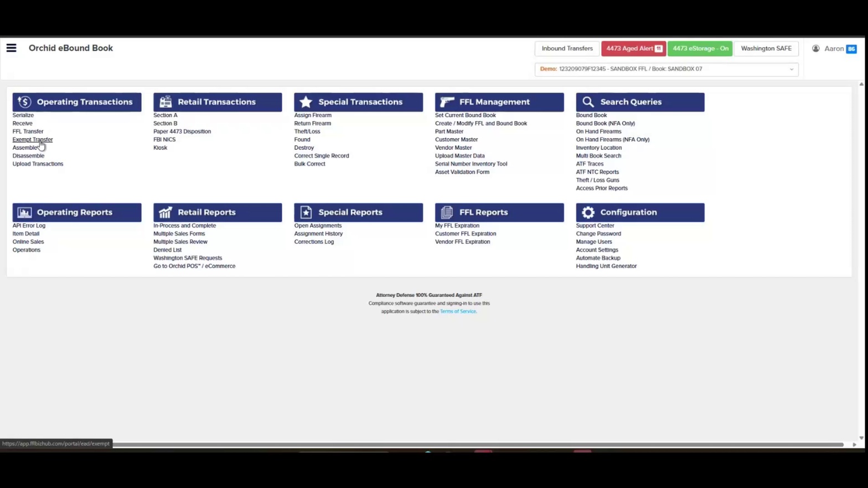Open the FBI NICS link
Viewport: 868px width, 488px height.
[x=164, y=139]
